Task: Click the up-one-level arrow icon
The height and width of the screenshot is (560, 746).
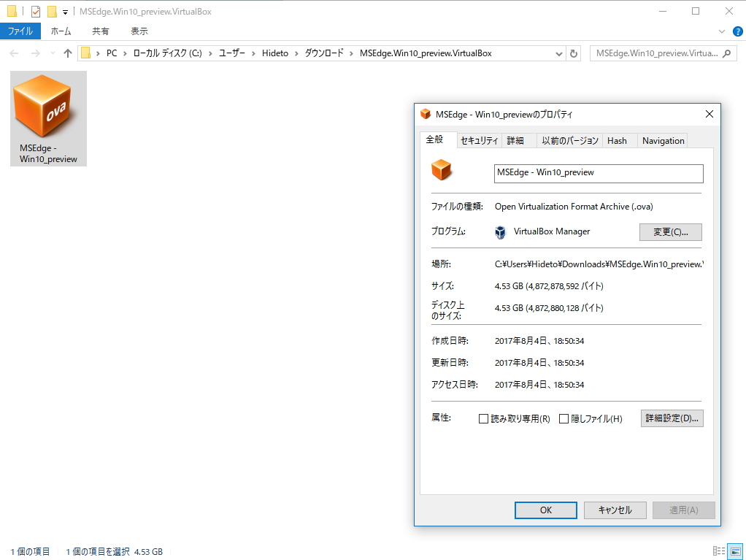Action: tap(67, 53)
